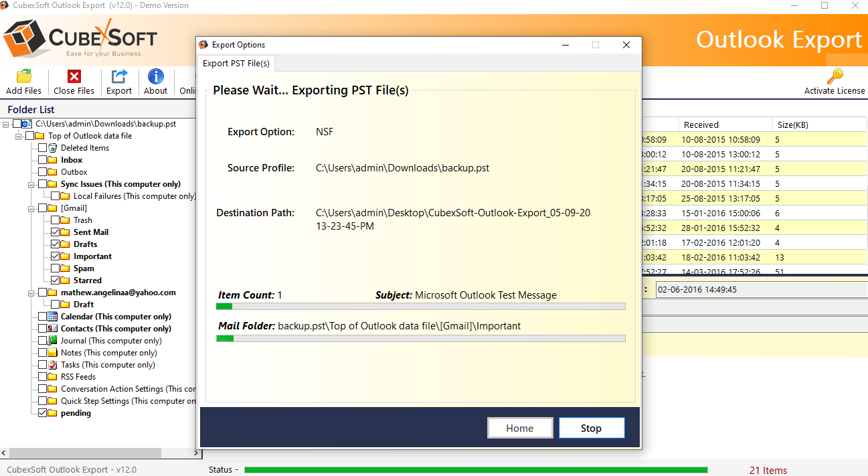Click the Quick Step Settings folder icon
This screenshot has height=476, width=868.
tap(52, 401)
